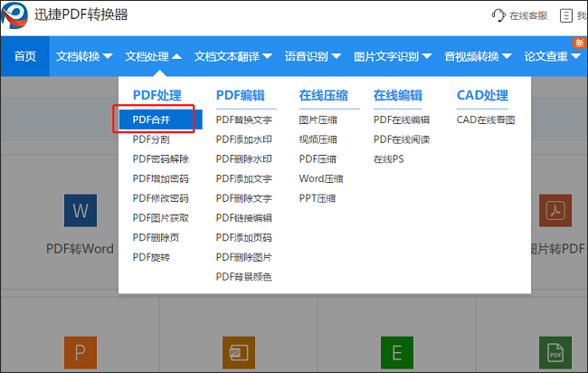Choose PDF旋转 from the menu

pyautogui.click(x=151, y=257)
